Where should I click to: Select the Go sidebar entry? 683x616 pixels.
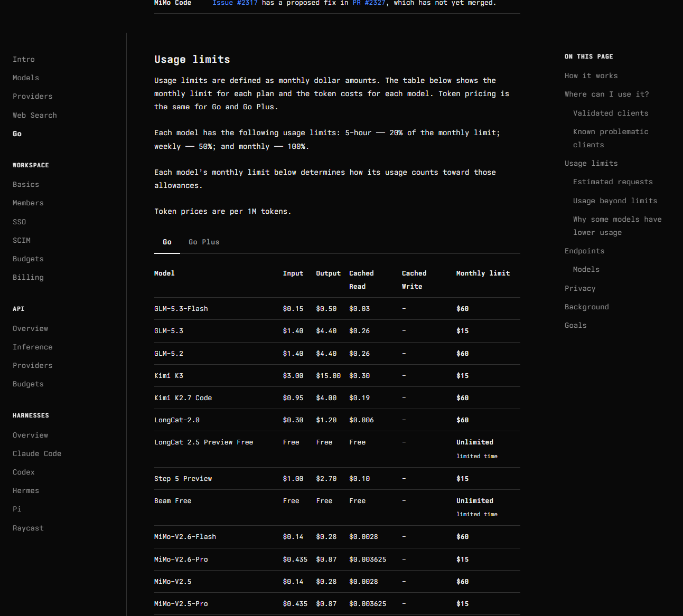17,134
